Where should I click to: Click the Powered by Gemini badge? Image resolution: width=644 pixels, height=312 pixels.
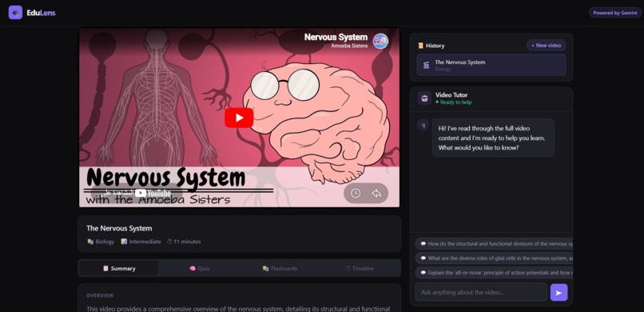click(615, 13)
